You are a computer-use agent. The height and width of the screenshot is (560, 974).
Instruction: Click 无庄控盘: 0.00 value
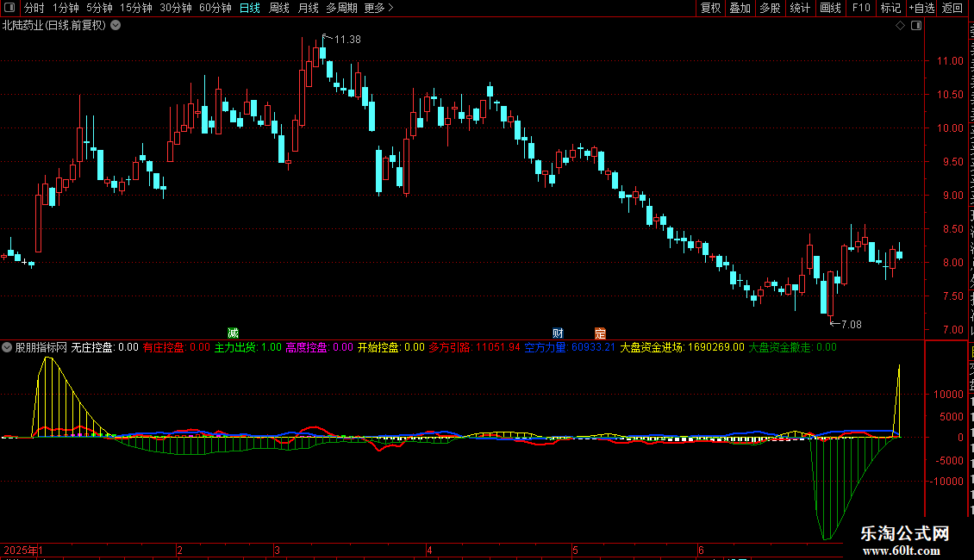coord(104,348)
